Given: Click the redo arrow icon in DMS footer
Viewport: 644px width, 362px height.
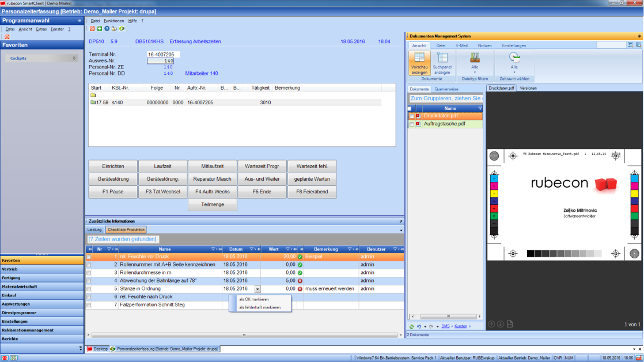Looking at the screenshot, I should (431, 327).
